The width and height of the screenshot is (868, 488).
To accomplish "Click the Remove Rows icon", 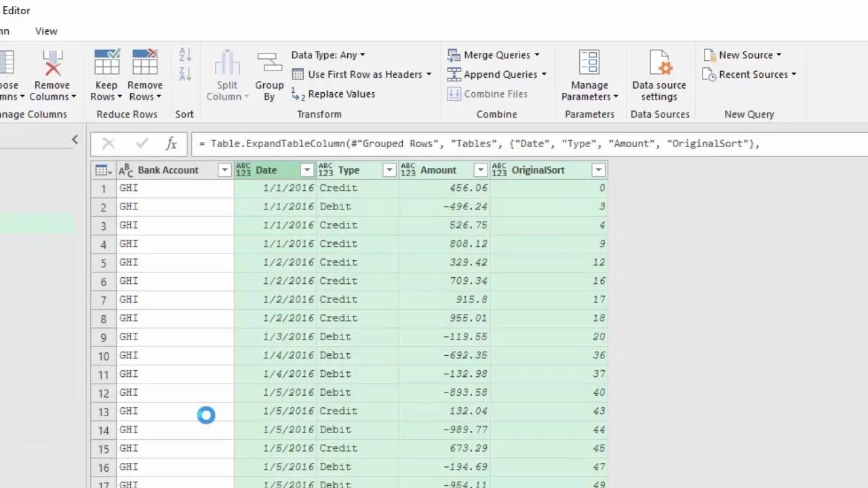I will (x=145, y=62).
